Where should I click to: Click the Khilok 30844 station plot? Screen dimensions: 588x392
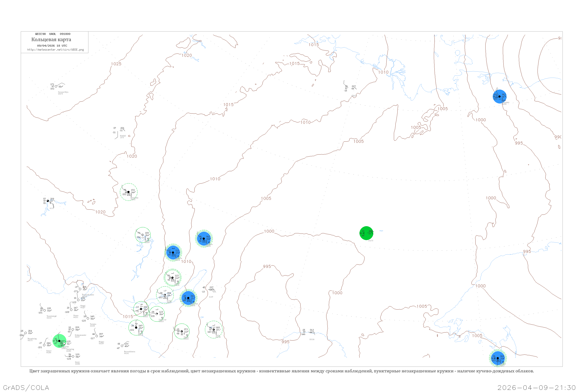tap(182, 331)
